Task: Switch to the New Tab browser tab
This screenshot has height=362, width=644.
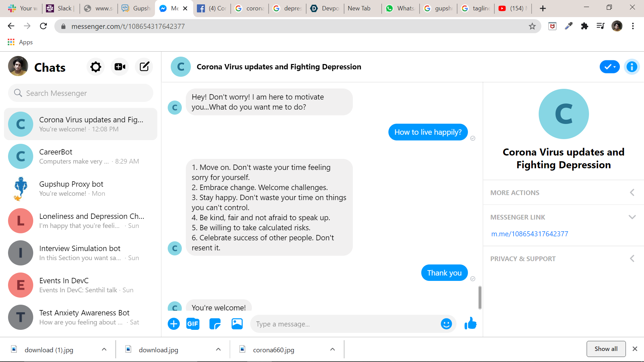Action: point(359,8)
